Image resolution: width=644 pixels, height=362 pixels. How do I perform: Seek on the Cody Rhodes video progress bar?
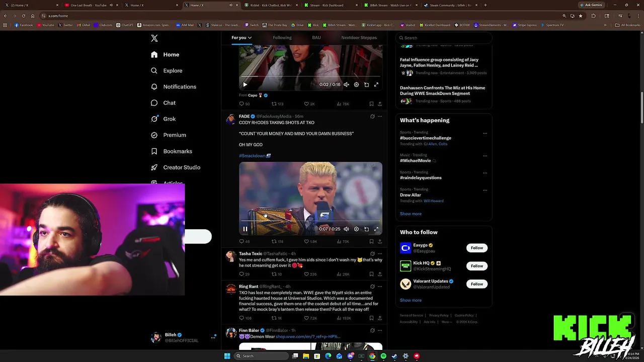click(x=310, y=221)
